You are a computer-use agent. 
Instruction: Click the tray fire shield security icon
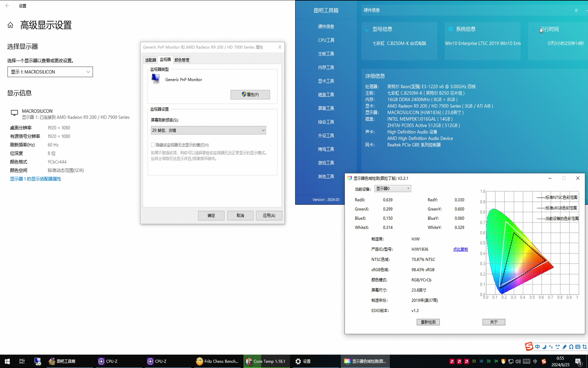point(503,361)
